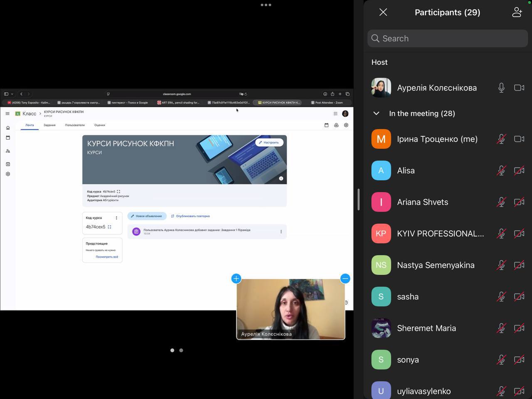Toggle camera for Ірина Троценко (me)
Screen dimensions: 532x399
click(519, 139)
